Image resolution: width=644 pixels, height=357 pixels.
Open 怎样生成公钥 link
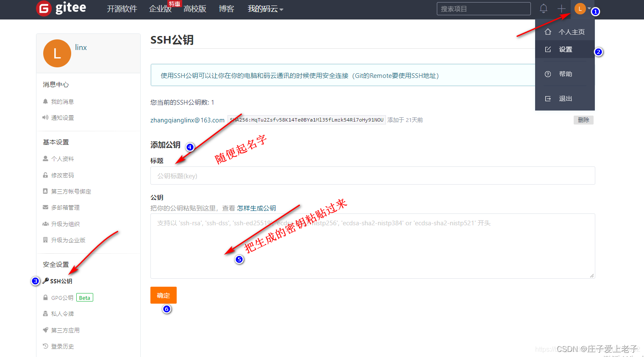[256, 208]
